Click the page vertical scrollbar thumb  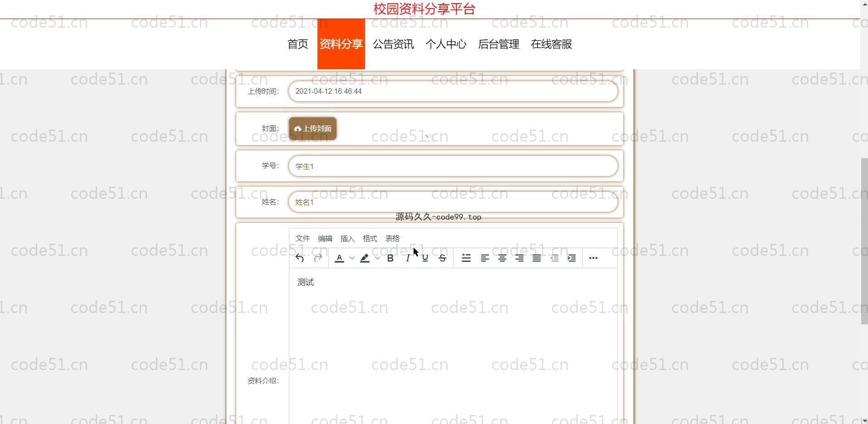click(864, 241)
